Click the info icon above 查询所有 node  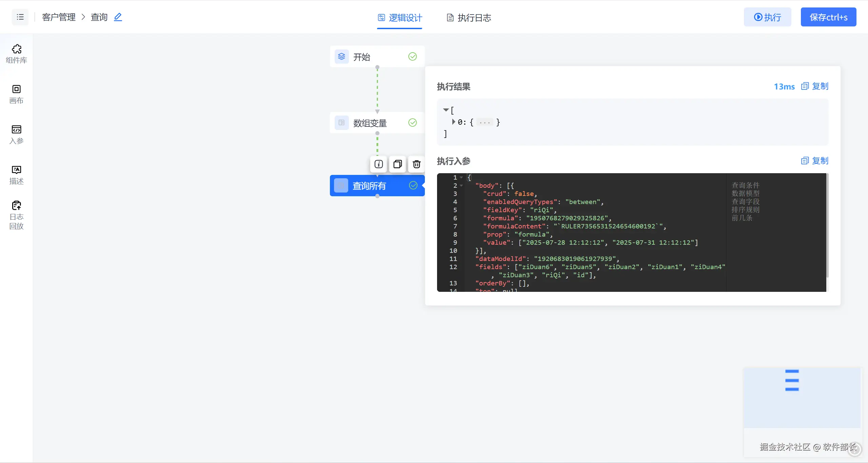(x=378, y=164)
